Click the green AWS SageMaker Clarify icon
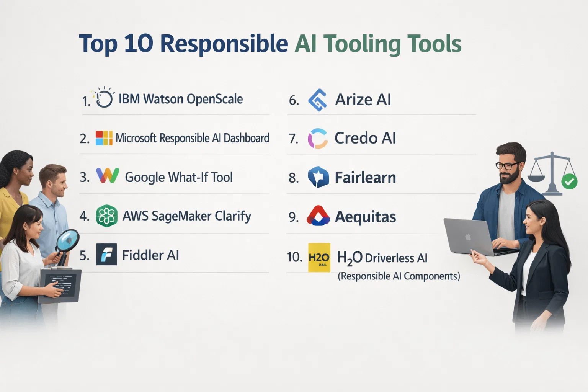Screen dimensions: 588x392 (x=106, y=216)
